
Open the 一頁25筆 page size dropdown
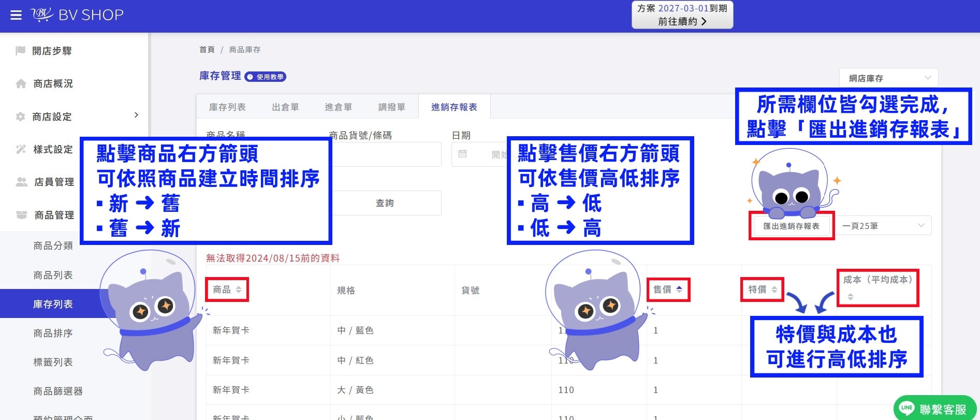(x=883, y=226)
